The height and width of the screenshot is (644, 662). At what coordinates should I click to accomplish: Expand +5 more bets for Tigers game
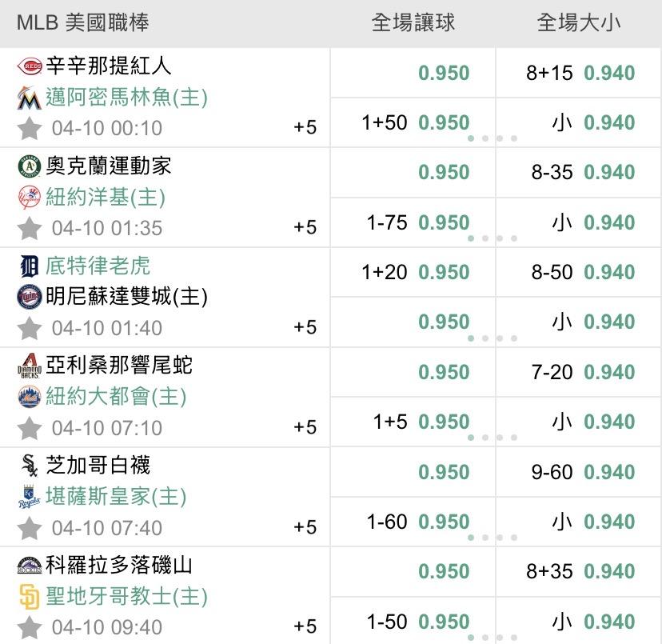[305, 327]
